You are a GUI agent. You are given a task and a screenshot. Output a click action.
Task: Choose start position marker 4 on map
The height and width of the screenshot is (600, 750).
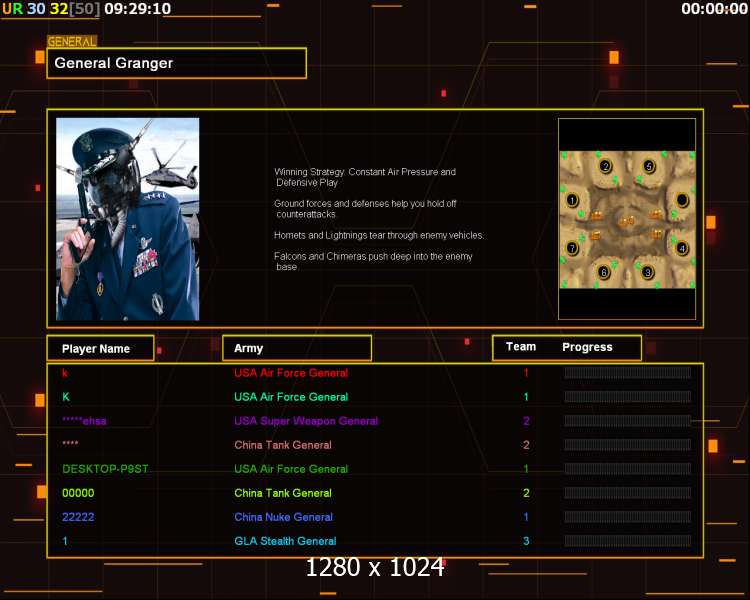682,248
